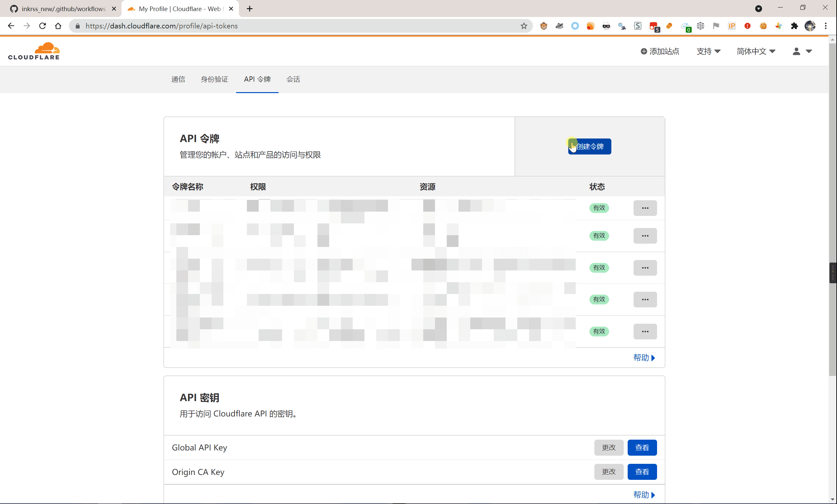
Task: Click the masked bandit extension icon
Action: pos(606,26)
